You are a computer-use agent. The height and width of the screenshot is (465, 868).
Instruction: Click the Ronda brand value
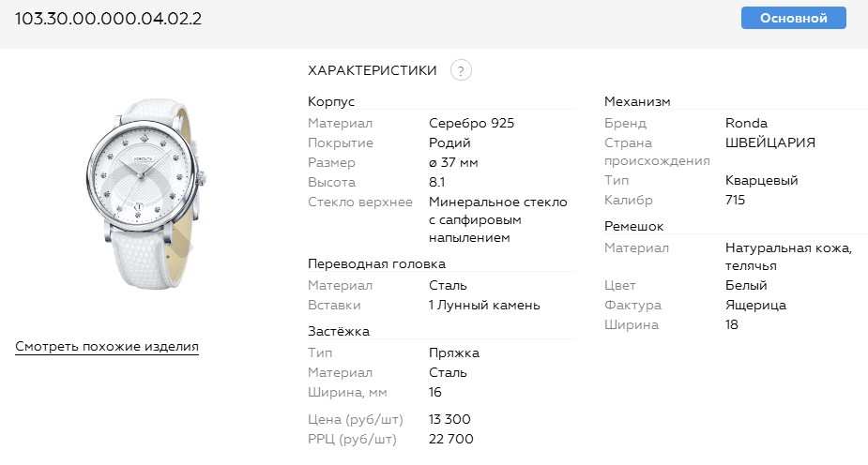coord(746,123)
